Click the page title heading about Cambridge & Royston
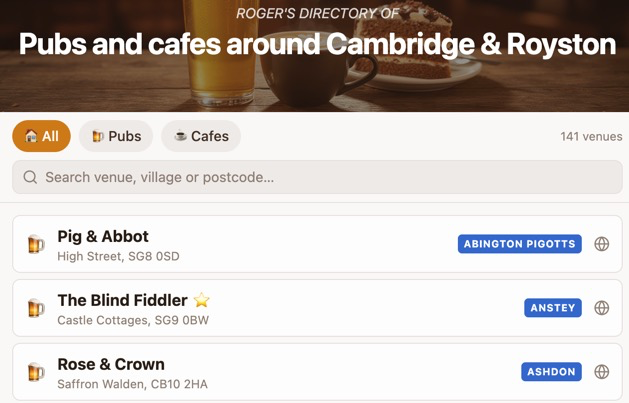This screenshot has width=629, height=403. click(x=317, y=44)
